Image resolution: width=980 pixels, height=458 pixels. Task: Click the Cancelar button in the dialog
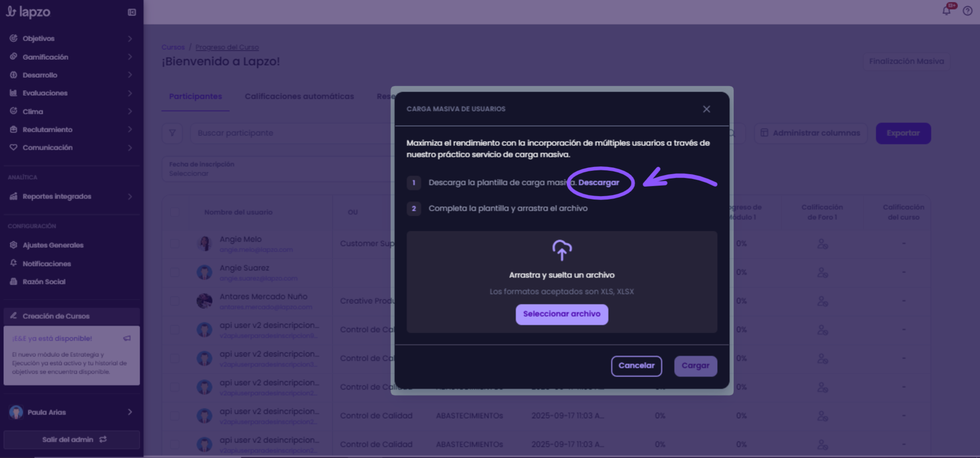tap(636, 366)
